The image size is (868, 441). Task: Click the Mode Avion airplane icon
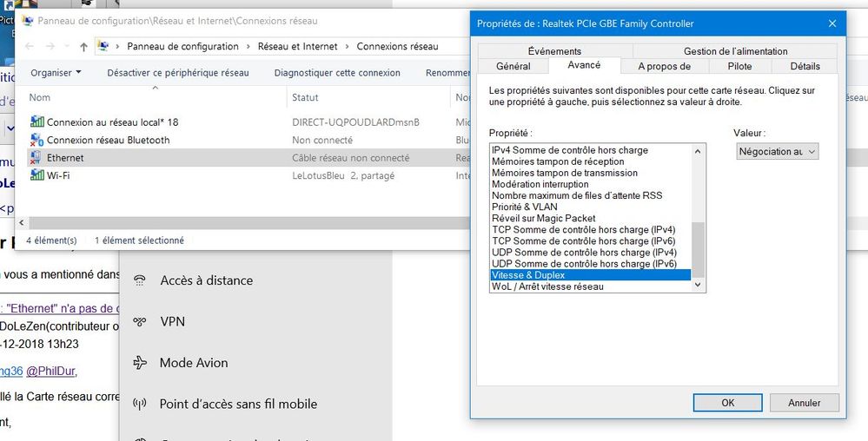pyautogui.click(x=139, y=363)
